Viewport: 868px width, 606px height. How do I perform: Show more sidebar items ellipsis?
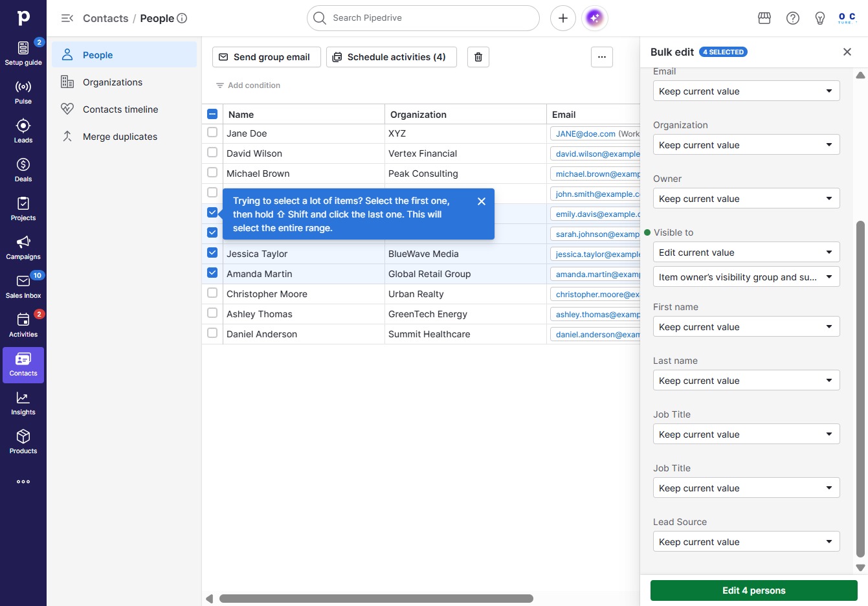(x=23, y=482)
